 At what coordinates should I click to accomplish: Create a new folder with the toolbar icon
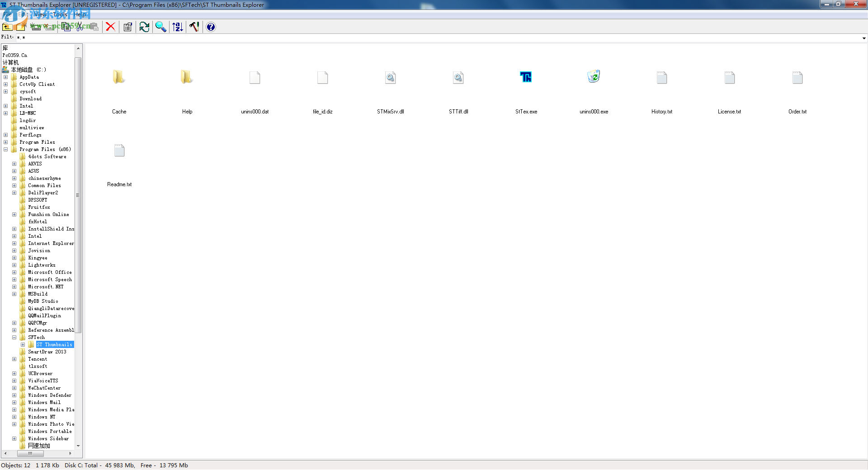coord(21,27)
